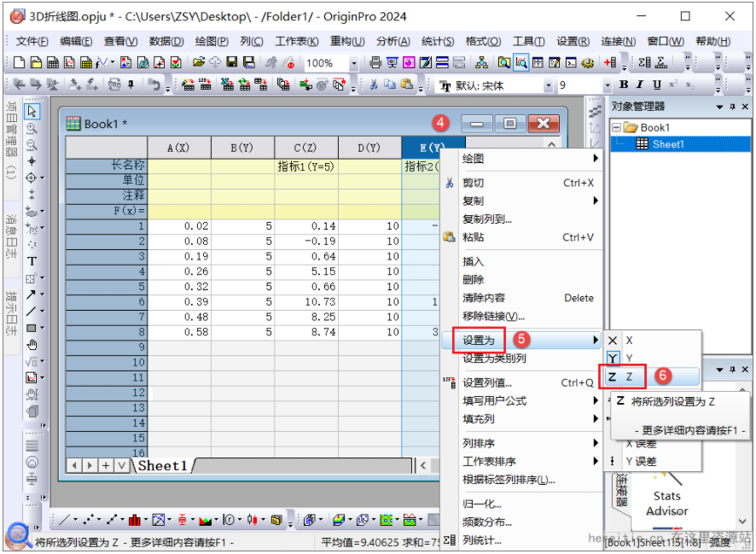Select X in the 设置为 submenu
Image resolution: width=756 pixels, height=554 pixels.
coord(652,341)
